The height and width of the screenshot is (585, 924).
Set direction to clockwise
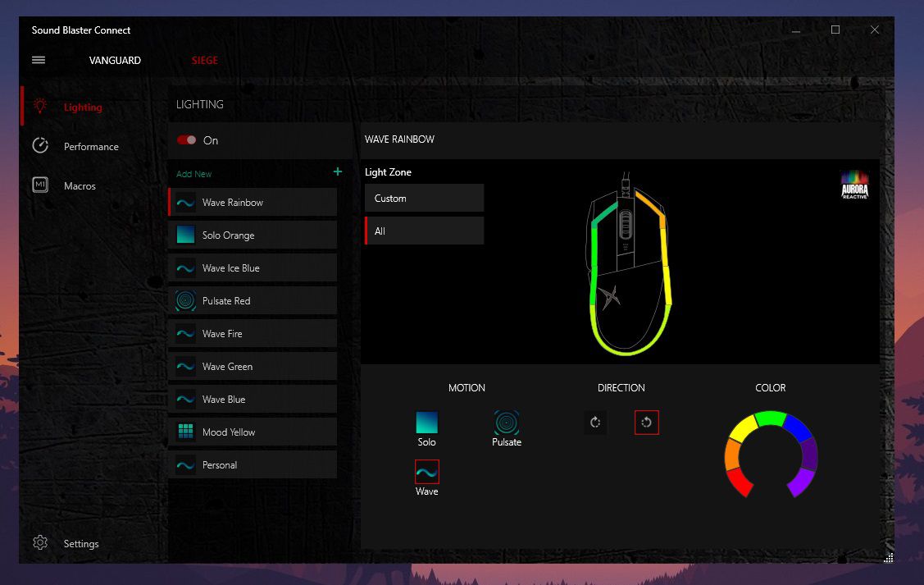click(x=595, y=423)
